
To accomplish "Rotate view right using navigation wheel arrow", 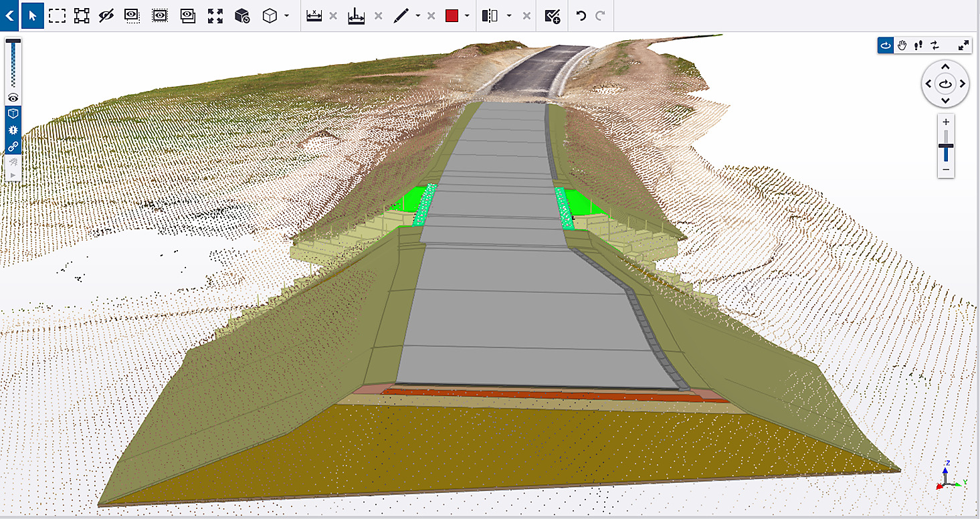I will (x=962, y=84).
